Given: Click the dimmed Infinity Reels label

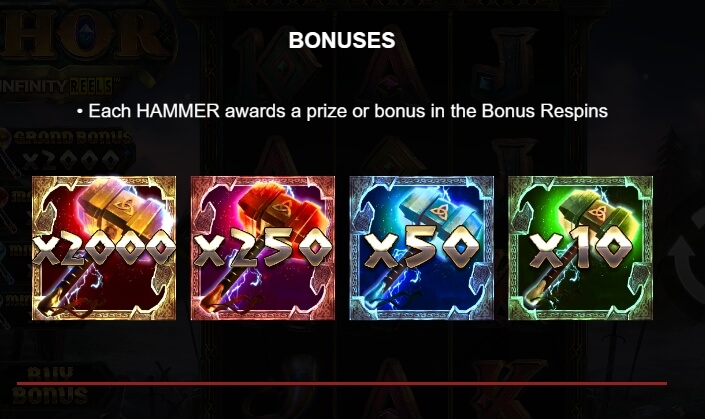Looking at the screenshot, I should 56,85.
